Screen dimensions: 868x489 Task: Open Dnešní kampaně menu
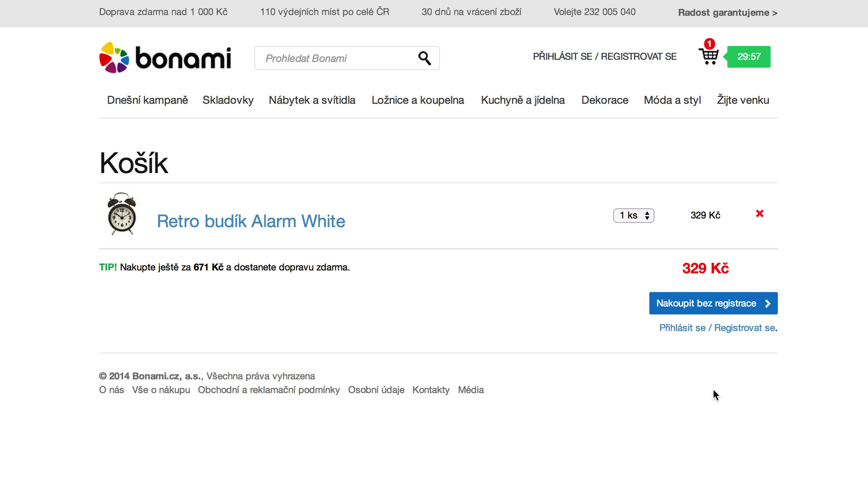tap(148, 100)
